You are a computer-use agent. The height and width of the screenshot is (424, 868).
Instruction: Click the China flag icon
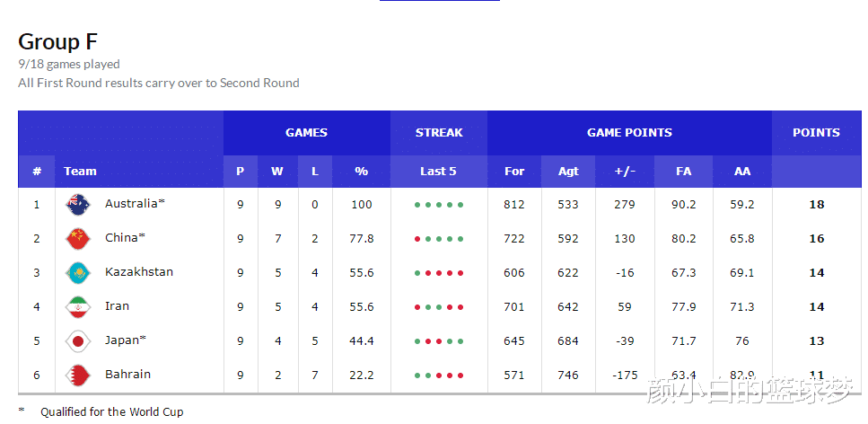click(78, 239)
